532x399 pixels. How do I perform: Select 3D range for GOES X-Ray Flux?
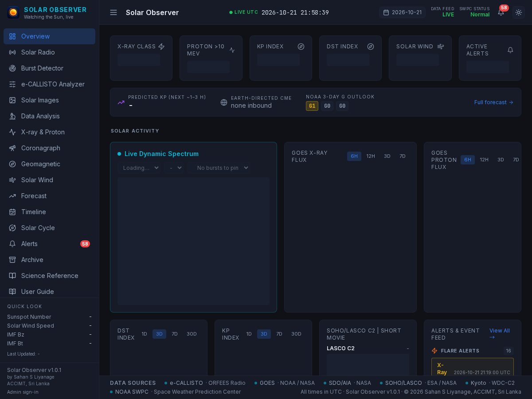point(387,156)
